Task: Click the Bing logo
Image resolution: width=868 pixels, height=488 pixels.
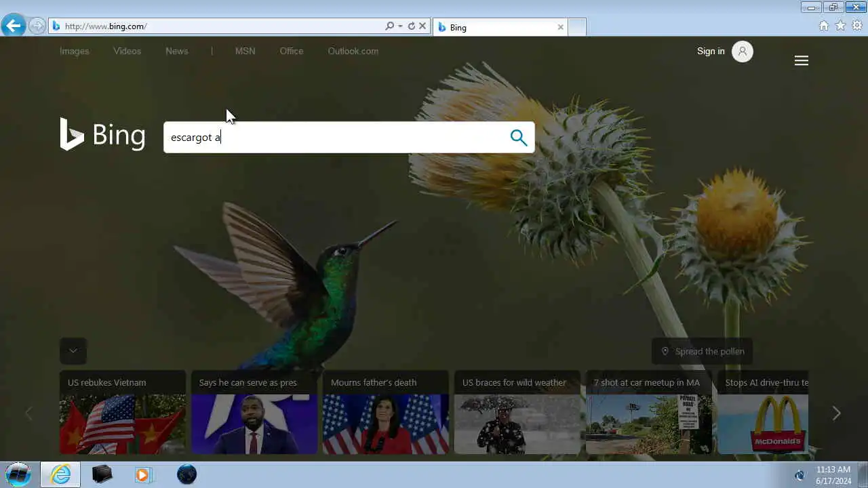Action: [102, 134]
